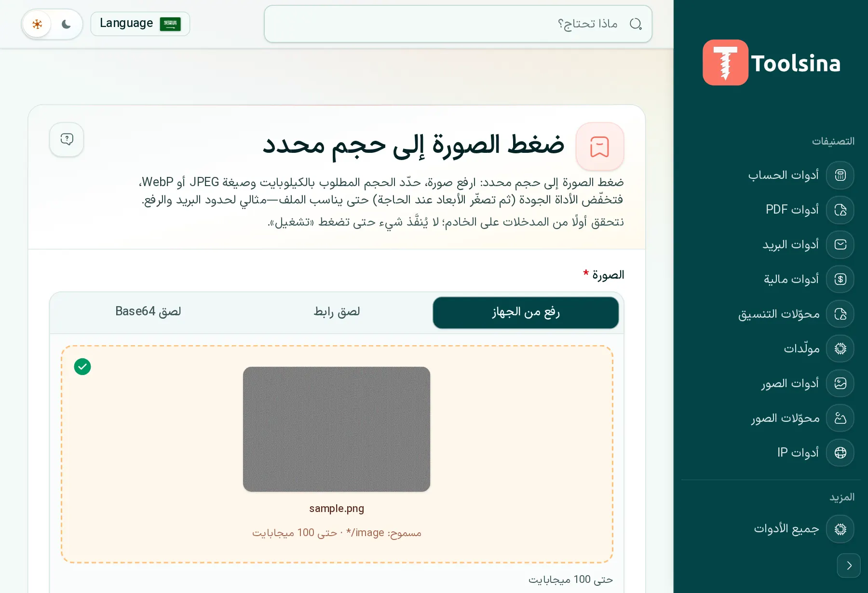
Task: Open the email tools icon (أدوات البريد)
Action: click(x=840, y=244)
